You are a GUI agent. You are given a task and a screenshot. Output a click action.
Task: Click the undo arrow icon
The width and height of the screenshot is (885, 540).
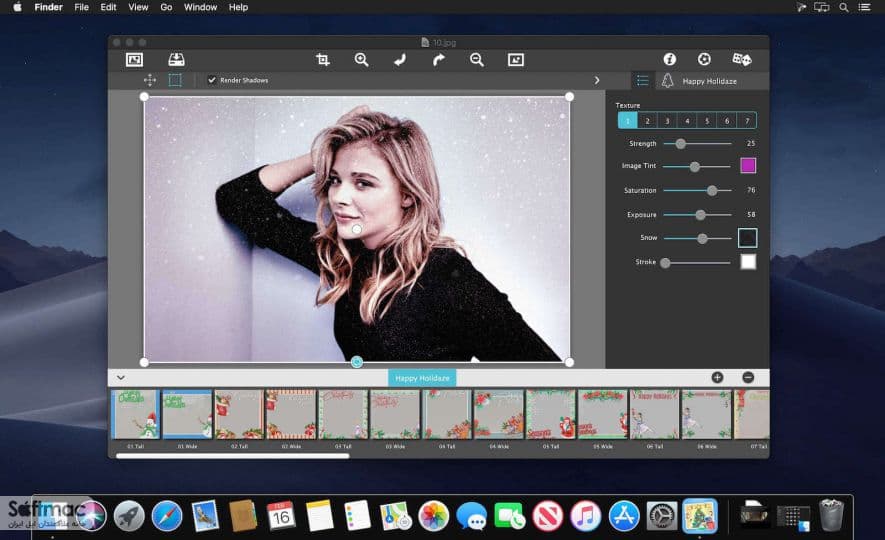pos(400,60)
